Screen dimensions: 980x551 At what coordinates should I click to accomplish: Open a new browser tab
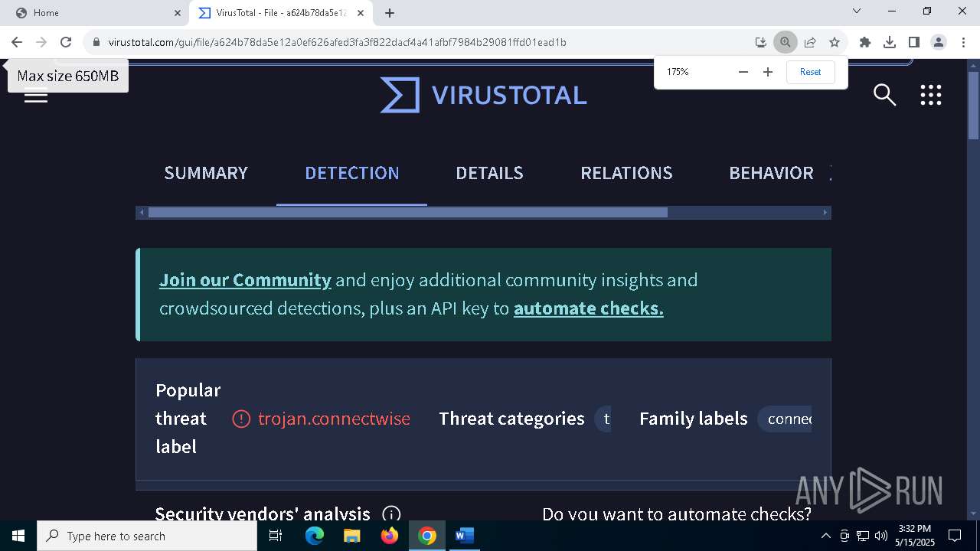(x=390, y=13)
